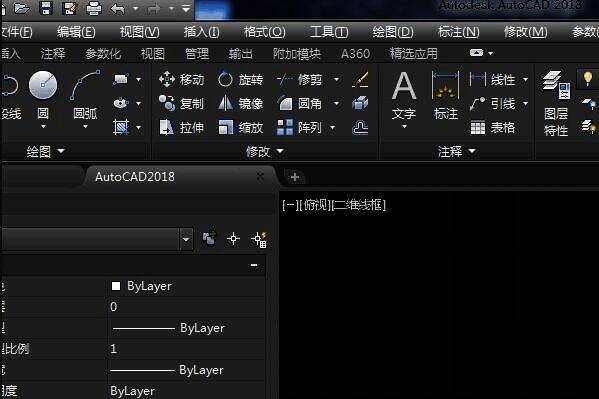Open the Tools (工具) menu
Image resolution: width=599 pixels, height=399 pixels.
(x=329, y=32)
